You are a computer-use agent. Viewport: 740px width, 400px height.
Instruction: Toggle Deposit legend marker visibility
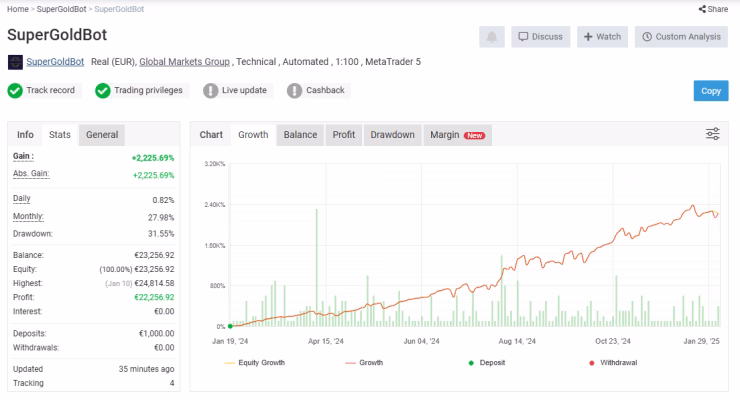[487, 363]
